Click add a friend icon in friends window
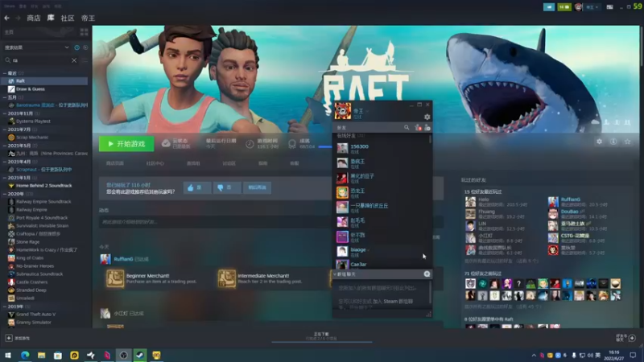The image size is (644, 362). (x=427, y=128)
